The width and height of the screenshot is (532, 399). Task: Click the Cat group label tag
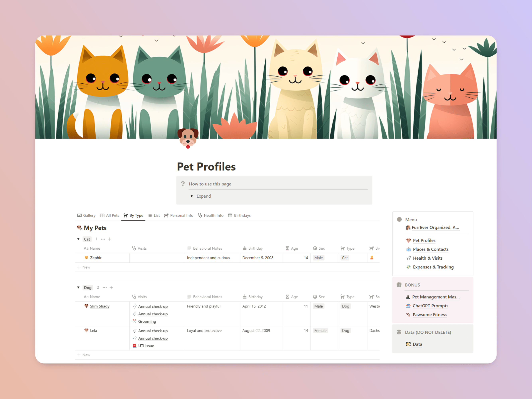87,239
